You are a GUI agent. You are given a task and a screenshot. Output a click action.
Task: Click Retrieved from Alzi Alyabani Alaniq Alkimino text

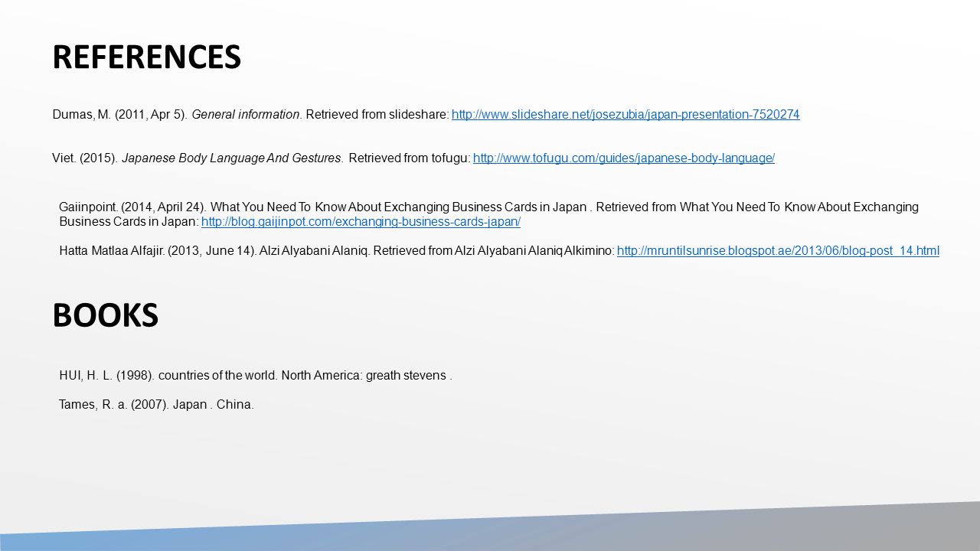click(x=494, y=251)
